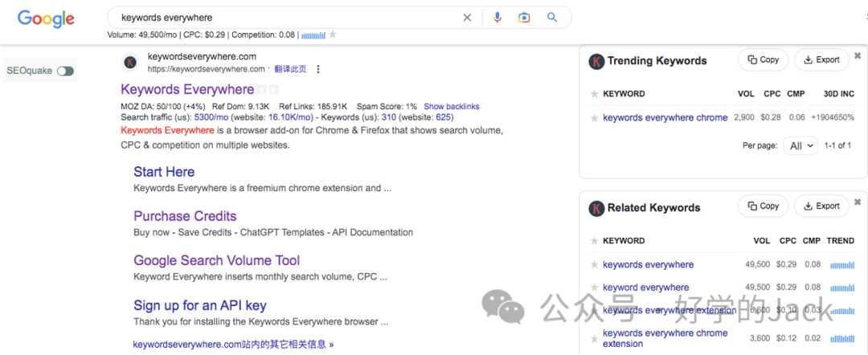The height and width of the screenshot is (355, 868).
Task: Star all keywords in the Trending Keywords header
Action: (x=595, y=94)
